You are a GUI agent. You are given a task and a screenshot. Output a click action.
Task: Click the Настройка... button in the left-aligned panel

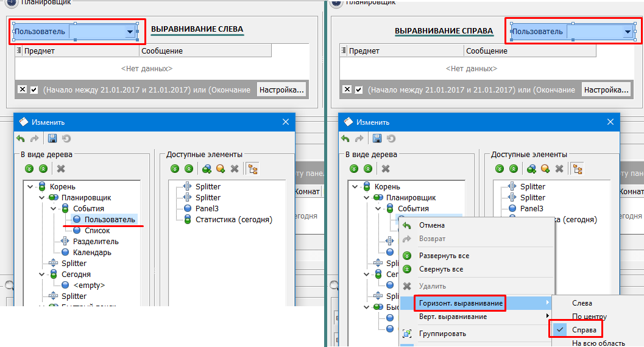click(x=281, y=90)
